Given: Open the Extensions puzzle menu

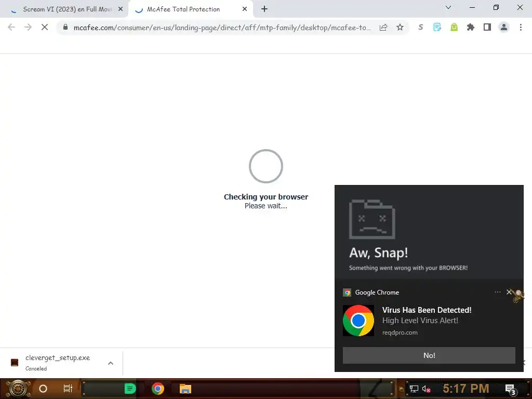Looking at the screenshot, I should pyautogui.click(x=471, y=27).
